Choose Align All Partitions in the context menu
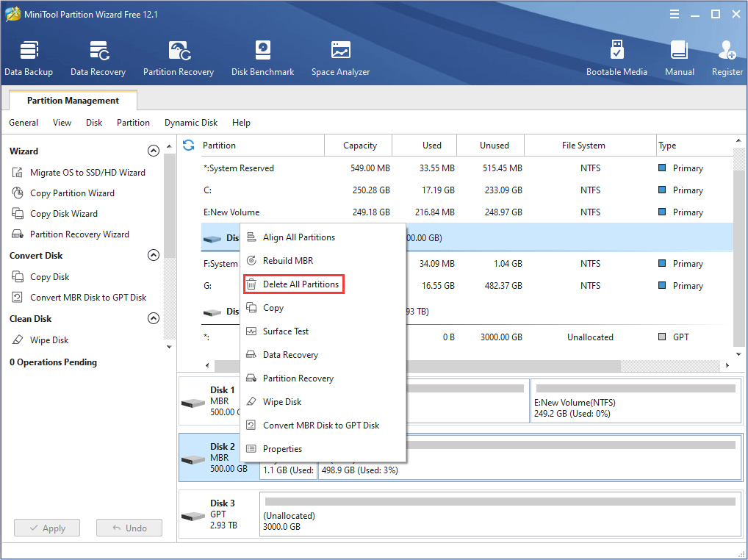This screenshot has width=748, height=560. click(x=323, y=237)
